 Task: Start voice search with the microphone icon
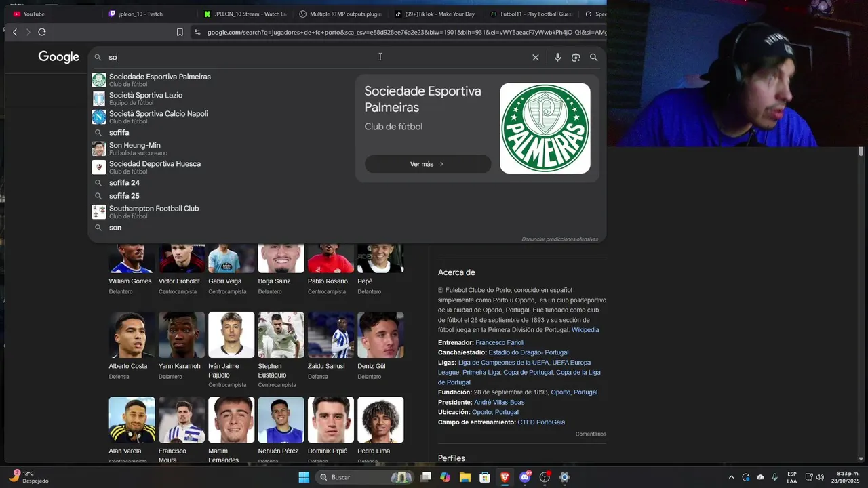point(557,58)
